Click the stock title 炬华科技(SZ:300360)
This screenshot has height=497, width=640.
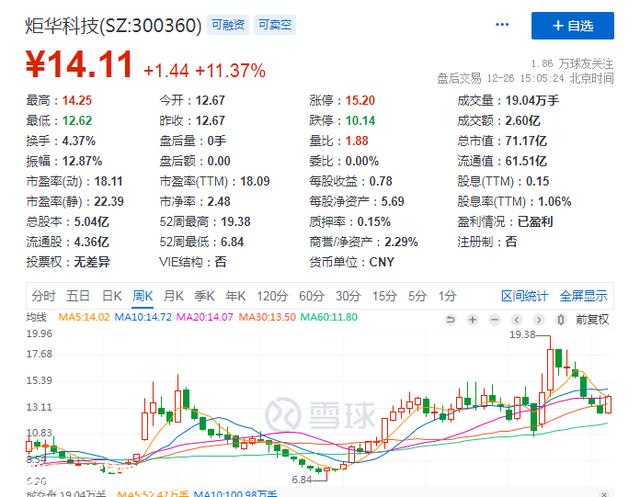pos(113,25)
